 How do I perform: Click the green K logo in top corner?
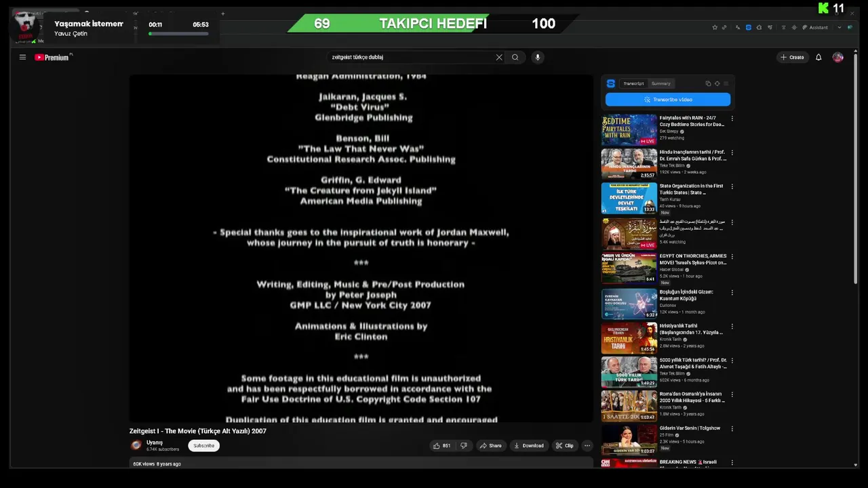[823, 8]
